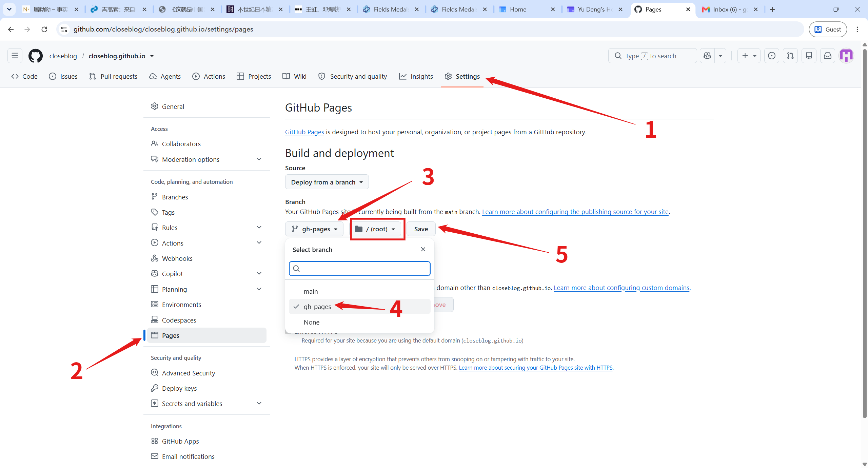Open GitHub Apps settings

pyautogui.click(x=207, y=441)
